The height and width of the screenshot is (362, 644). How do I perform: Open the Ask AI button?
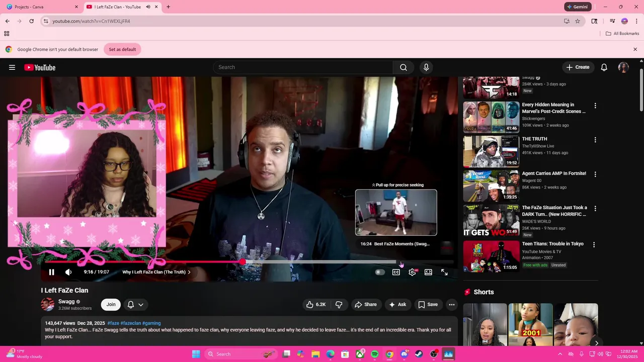click(397, 305)
